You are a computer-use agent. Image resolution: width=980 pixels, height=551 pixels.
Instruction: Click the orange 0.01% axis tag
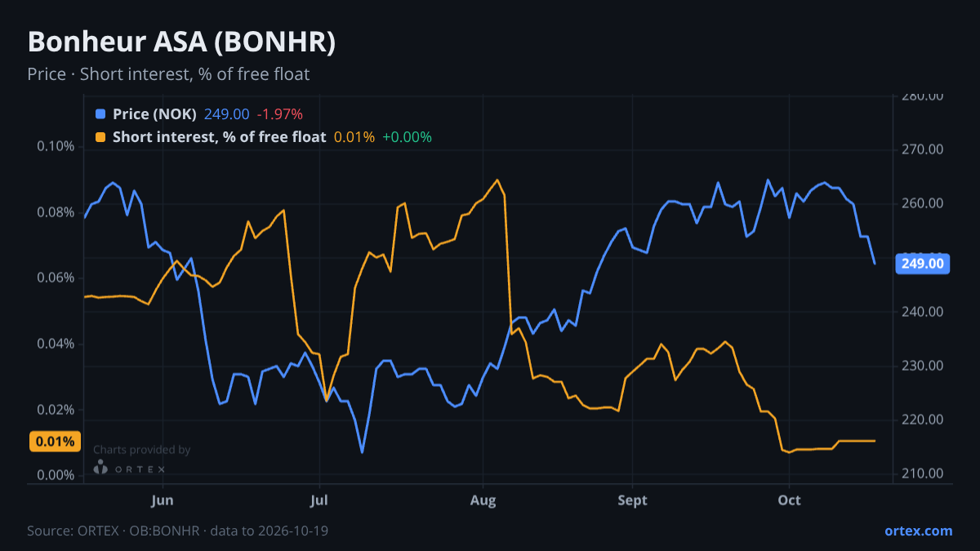click(x=56, y=442)
